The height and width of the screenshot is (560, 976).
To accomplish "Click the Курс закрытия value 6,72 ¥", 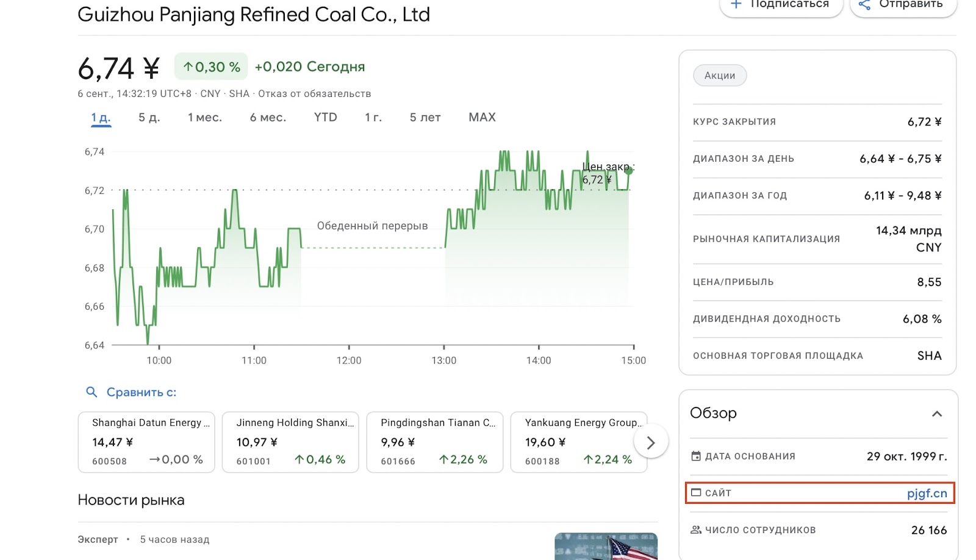I will tap(924, 121).
